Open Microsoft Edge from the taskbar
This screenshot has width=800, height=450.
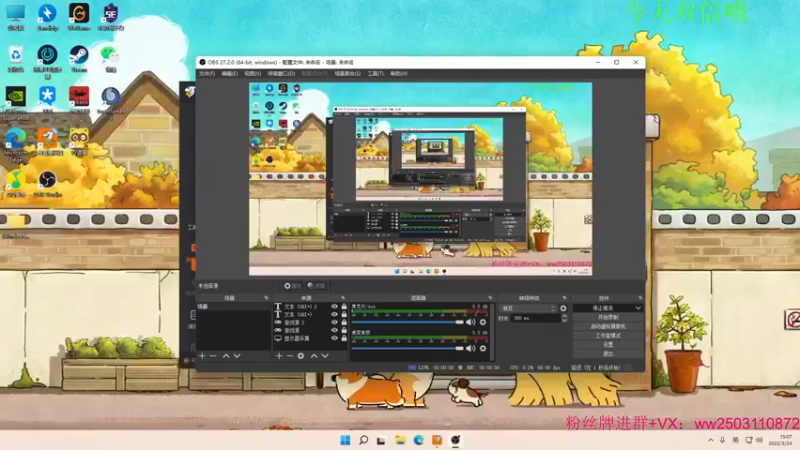pyautogui.click(x=418, y=440)
